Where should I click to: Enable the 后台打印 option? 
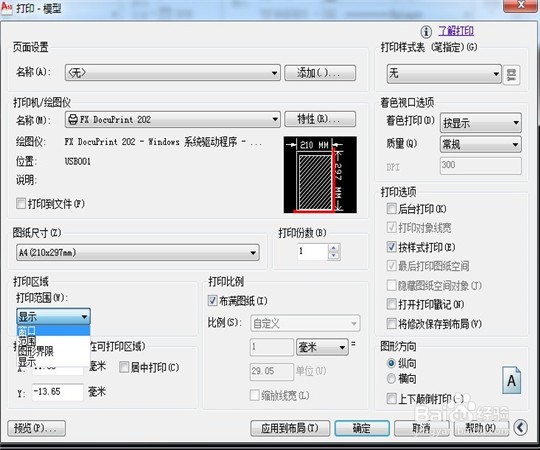pos(392,209)
